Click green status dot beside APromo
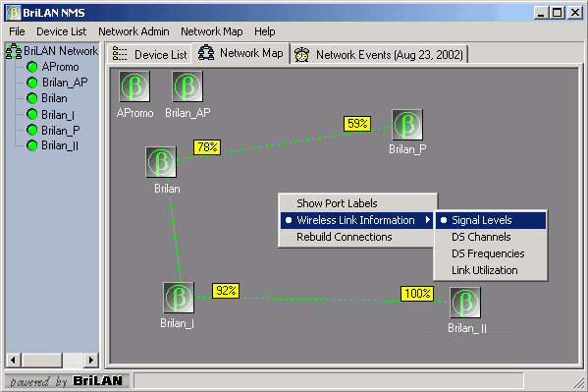 coord(31,67)
